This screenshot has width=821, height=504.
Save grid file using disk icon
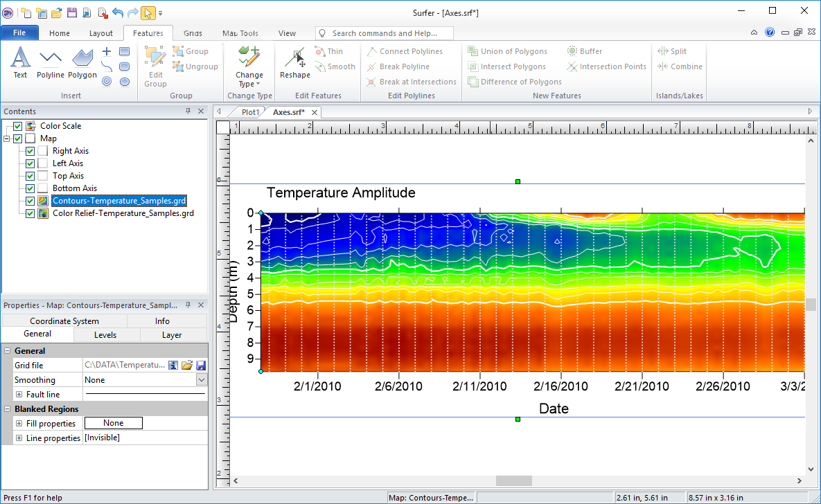click(x=201, y=366)
